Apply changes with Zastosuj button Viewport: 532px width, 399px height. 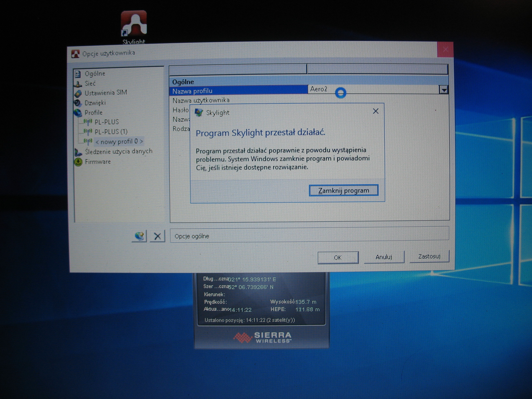tap(429, 256)
